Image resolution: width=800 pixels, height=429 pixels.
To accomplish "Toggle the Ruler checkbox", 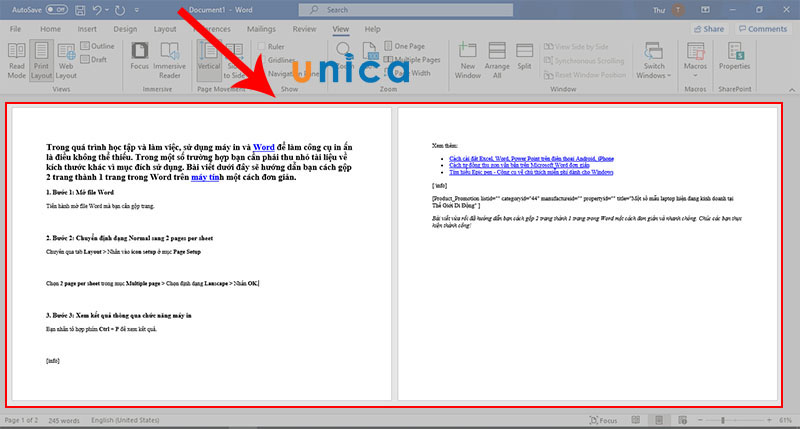I will click(262, 46).
